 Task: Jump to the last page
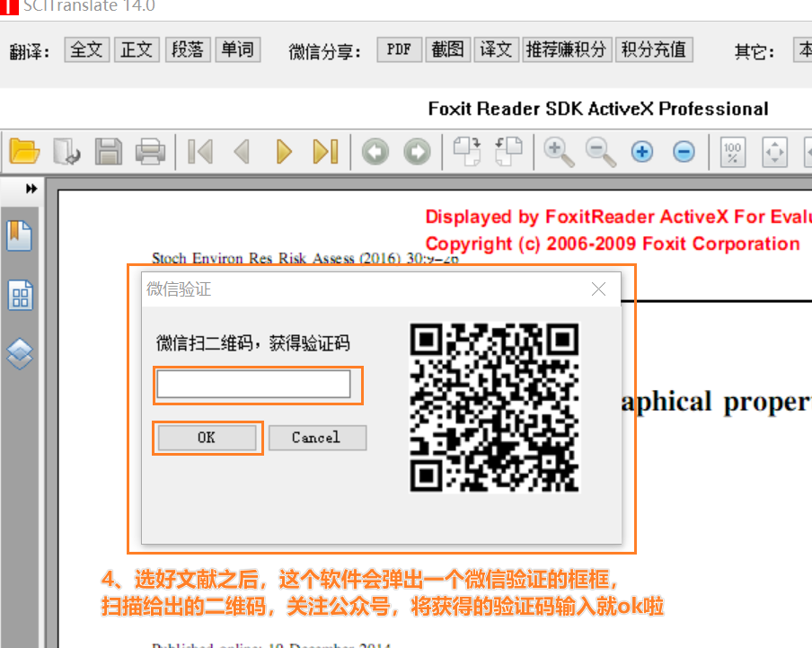click(326, 152)
